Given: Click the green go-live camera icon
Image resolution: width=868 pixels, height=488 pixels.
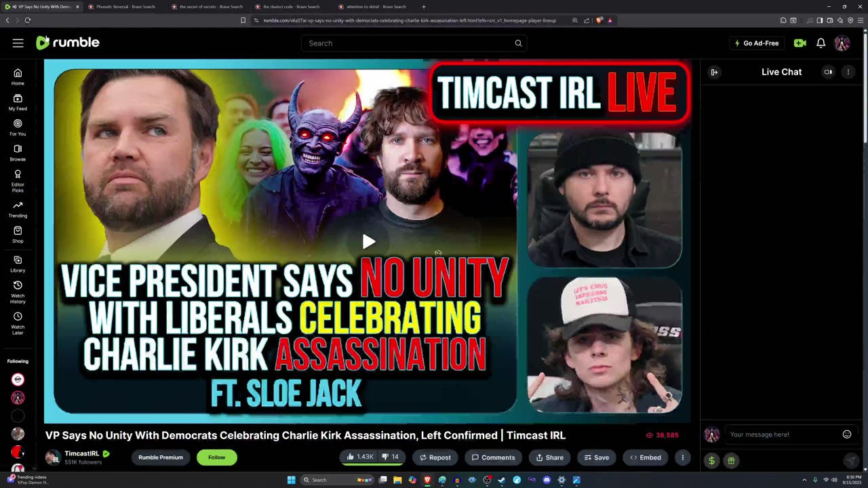Looking at the screenshot, I should pos(800,43).
